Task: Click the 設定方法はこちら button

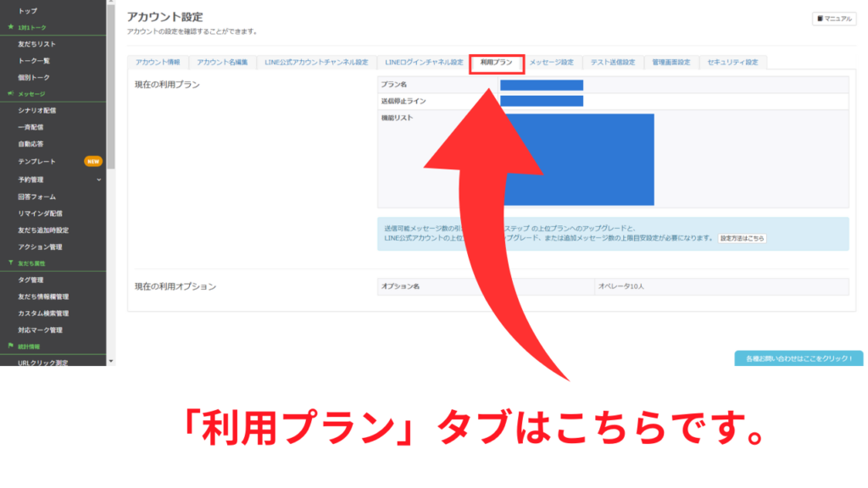Action: pos(742,239)
